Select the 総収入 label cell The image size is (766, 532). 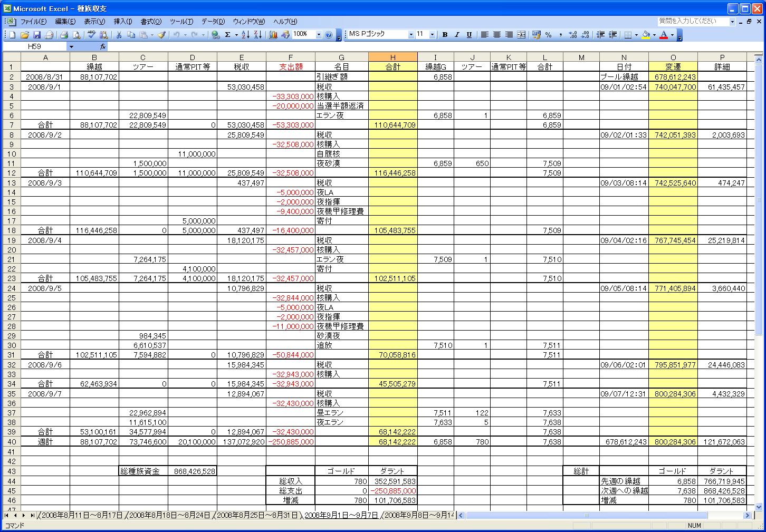pyautogui.click(x=291, y=481)
